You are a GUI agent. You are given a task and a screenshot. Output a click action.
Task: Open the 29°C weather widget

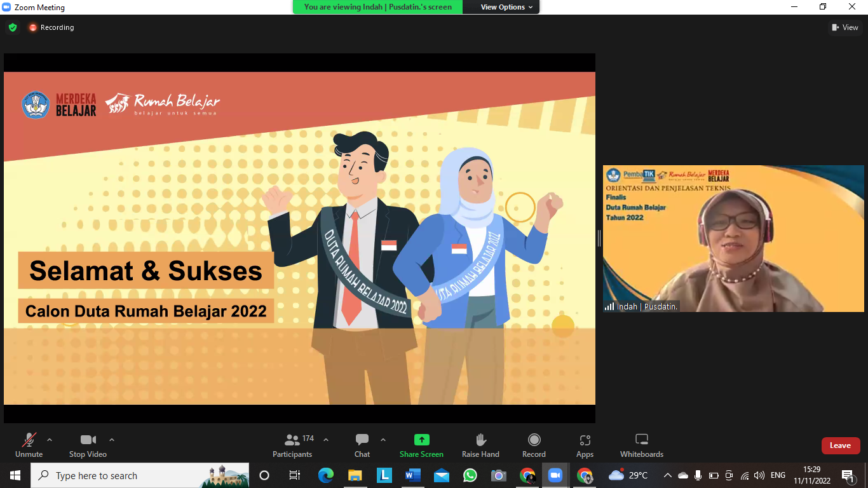[x=628, y=475]
